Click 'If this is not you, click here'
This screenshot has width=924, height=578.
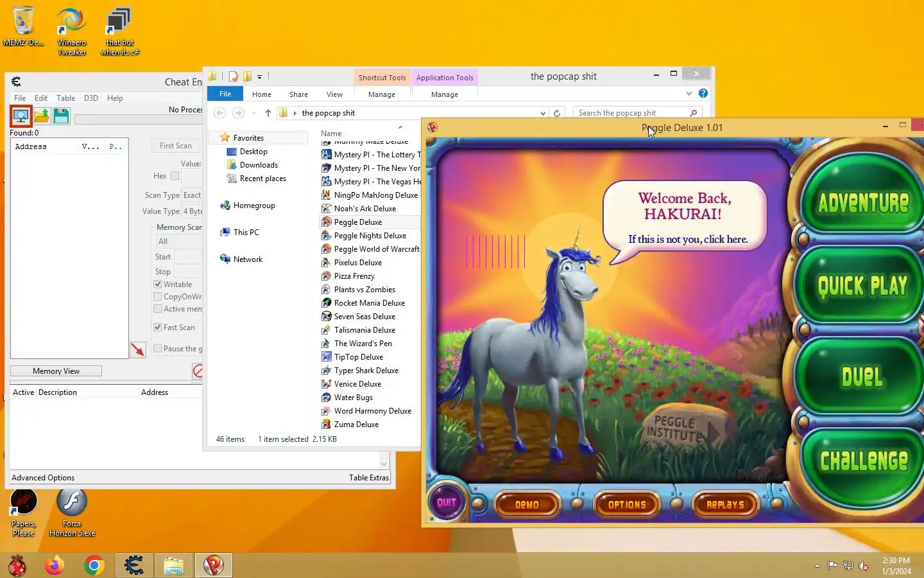coord(688,240)
